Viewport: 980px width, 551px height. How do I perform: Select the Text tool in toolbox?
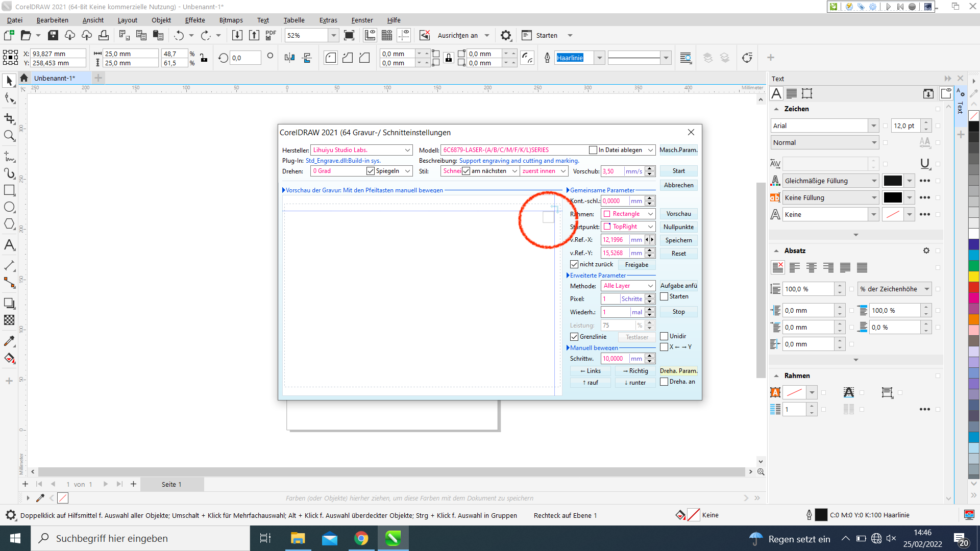click(9, 245)
